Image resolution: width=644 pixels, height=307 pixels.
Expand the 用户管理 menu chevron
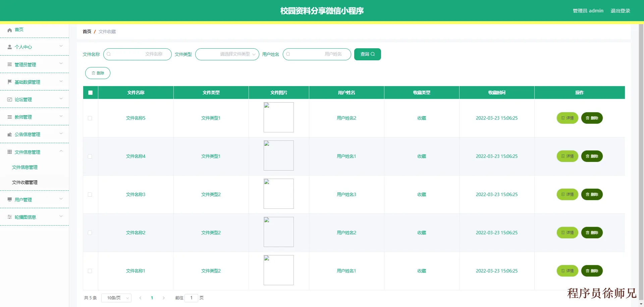tap(61, 199)
